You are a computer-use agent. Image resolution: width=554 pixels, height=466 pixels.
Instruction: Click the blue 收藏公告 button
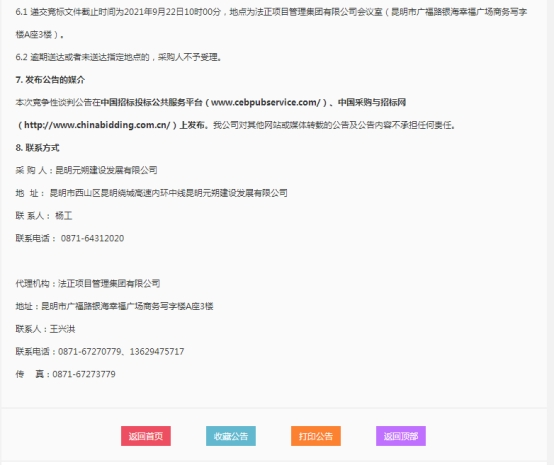[231, 436]
